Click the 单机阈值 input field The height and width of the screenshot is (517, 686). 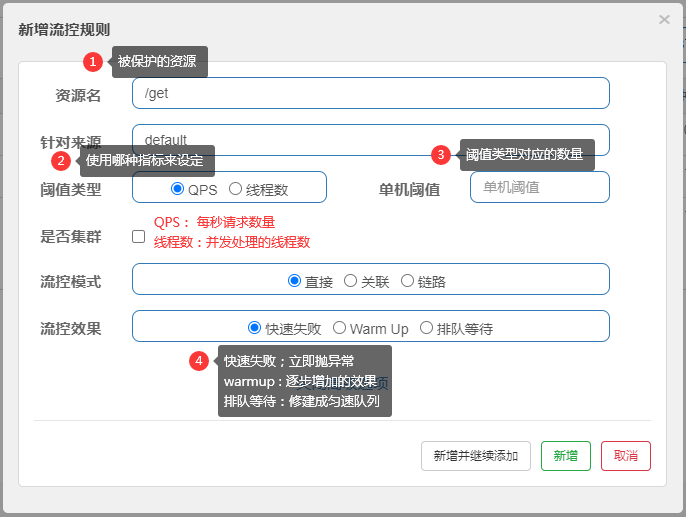pos(539,187)
